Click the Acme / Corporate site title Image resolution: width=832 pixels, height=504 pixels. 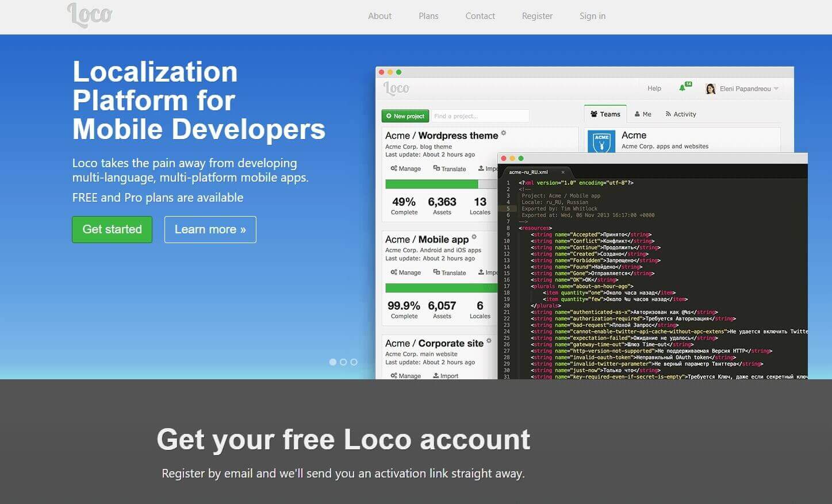tap(434, 343)
